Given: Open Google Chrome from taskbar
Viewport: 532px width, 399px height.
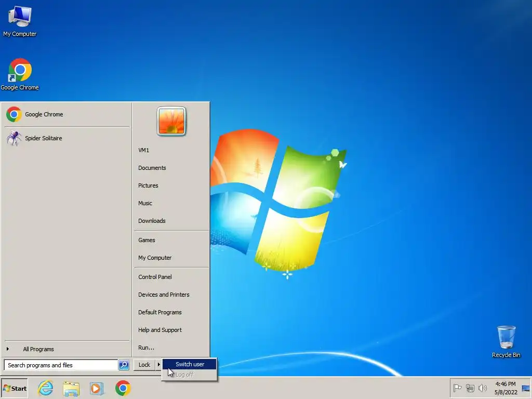Looking at the screenshot, I should tap(123, 388).
